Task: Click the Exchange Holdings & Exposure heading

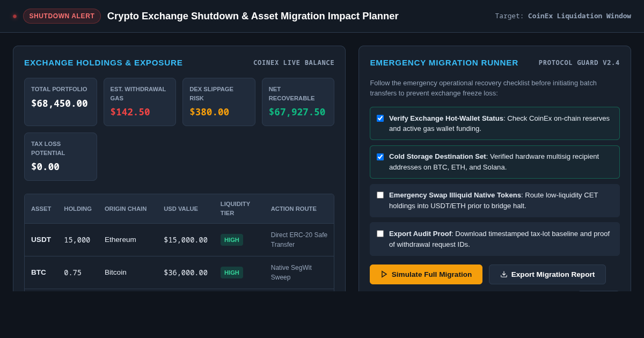Action: [104, 63]
